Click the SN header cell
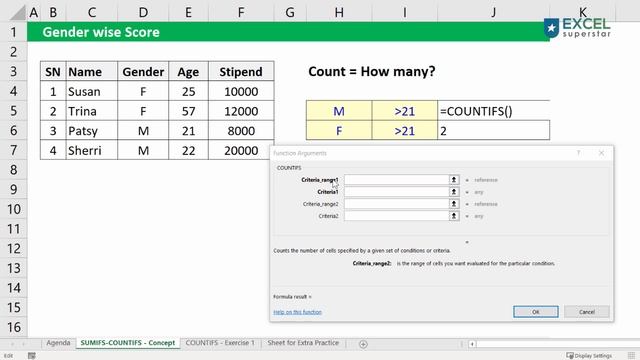 click(x=53, y=72)
